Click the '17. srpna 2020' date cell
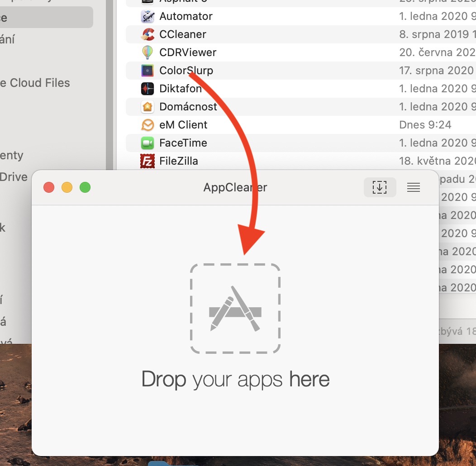 tap(438, 71)
